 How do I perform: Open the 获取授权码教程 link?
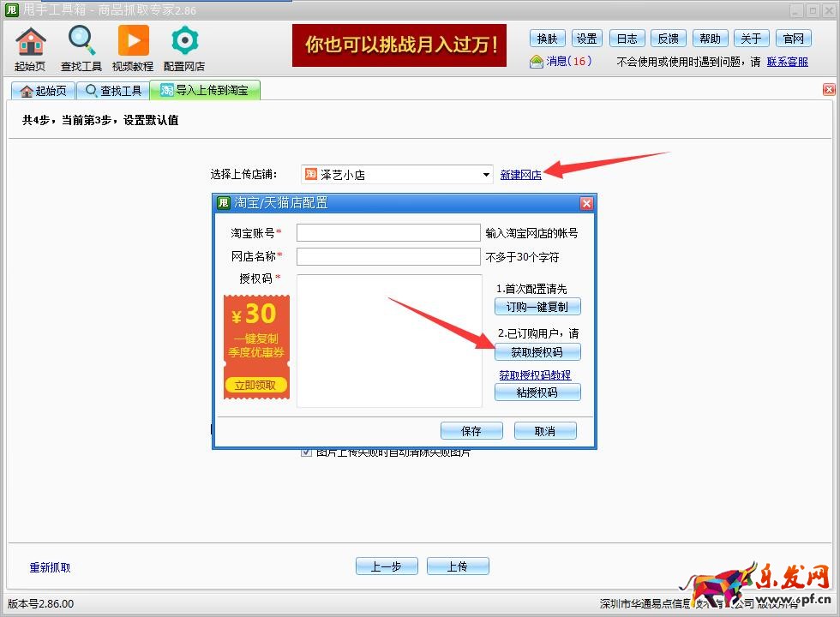coord(535,375)
